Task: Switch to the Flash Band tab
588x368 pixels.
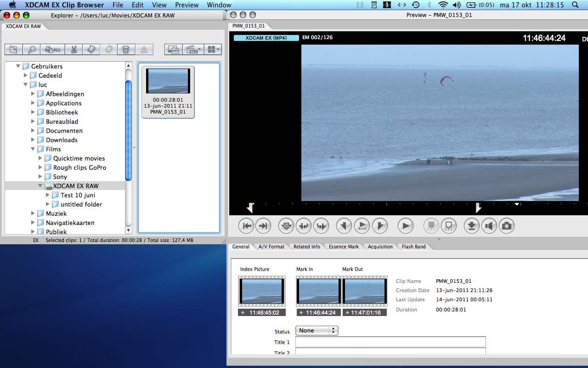Action: coord(414,247)
